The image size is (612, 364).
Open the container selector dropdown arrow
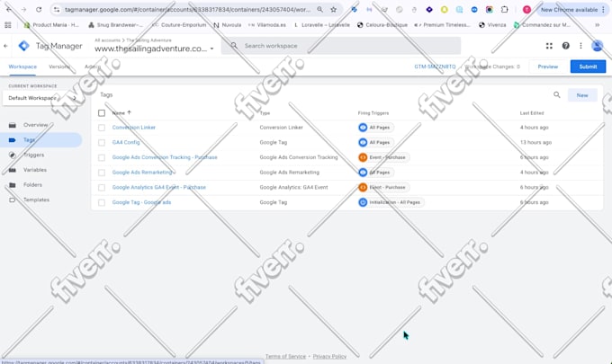click(211, 49)
